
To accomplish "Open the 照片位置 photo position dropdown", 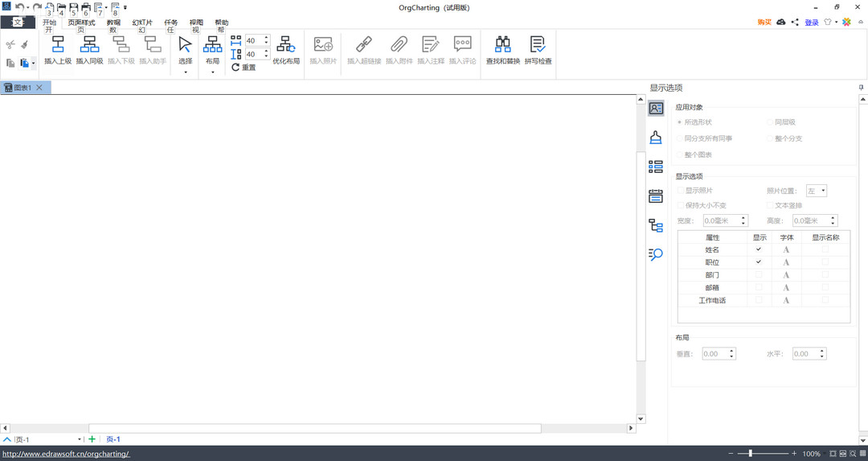I will tap(817, 191).
